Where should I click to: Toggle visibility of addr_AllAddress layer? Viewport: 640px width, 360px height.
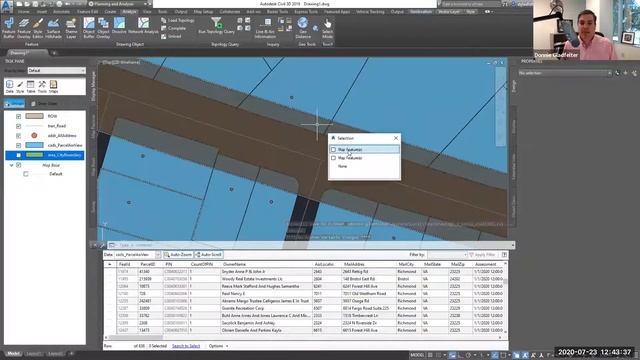[18, 136]
